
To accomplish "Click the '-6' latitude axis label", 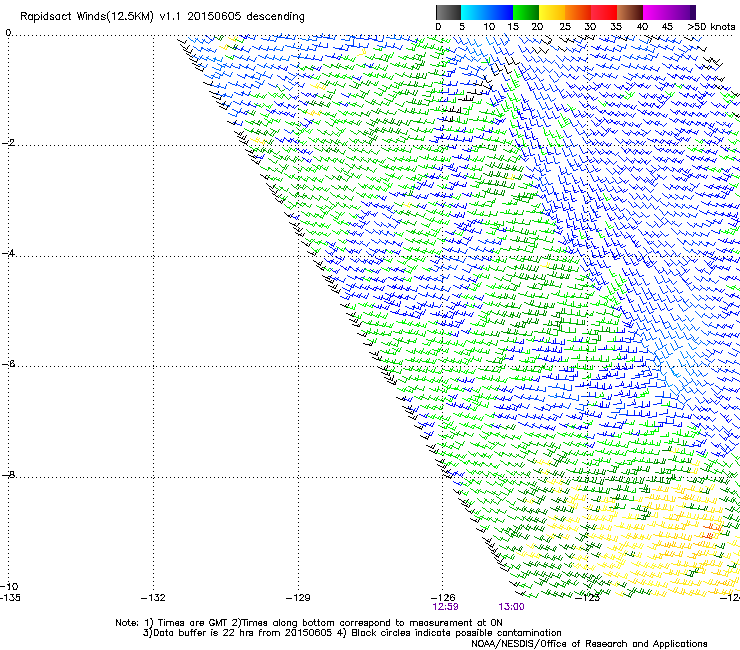I will (8, 363).
